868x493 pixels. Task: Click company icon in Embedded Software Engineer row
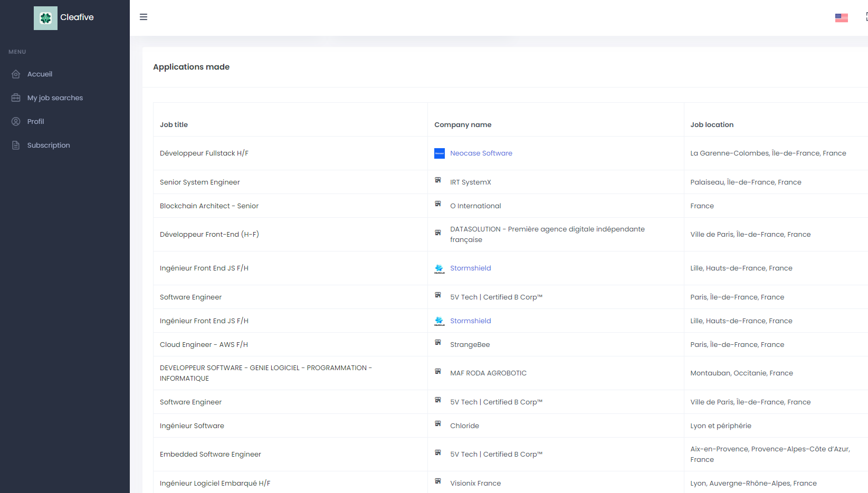pyautogui.click(x=438, y=452)
